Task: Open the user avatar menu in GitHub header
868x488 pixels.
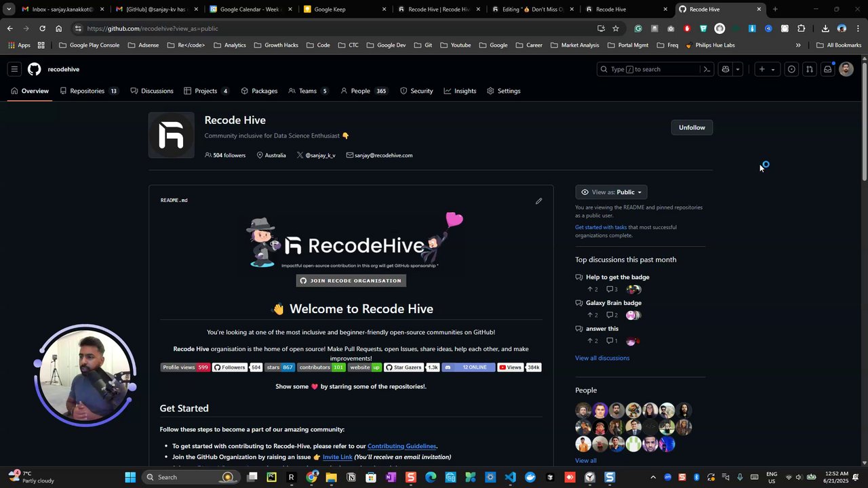Action: tap(846, 69)
